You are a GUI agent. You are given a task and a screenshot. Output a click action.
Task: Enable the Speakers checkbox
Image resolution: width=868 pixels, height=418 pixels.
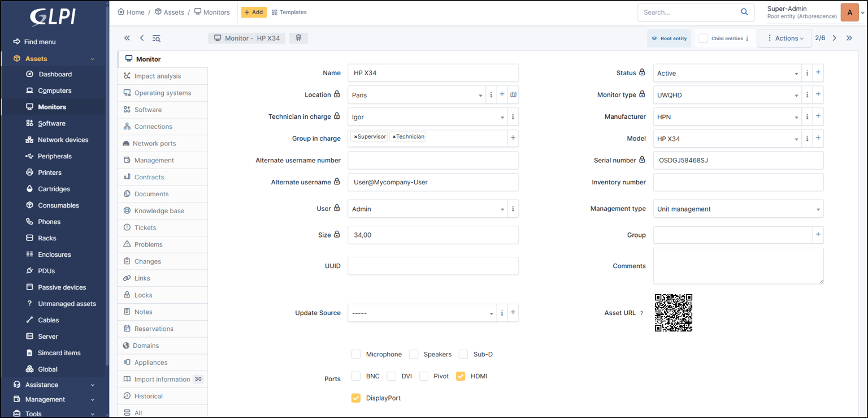(414, 354)
